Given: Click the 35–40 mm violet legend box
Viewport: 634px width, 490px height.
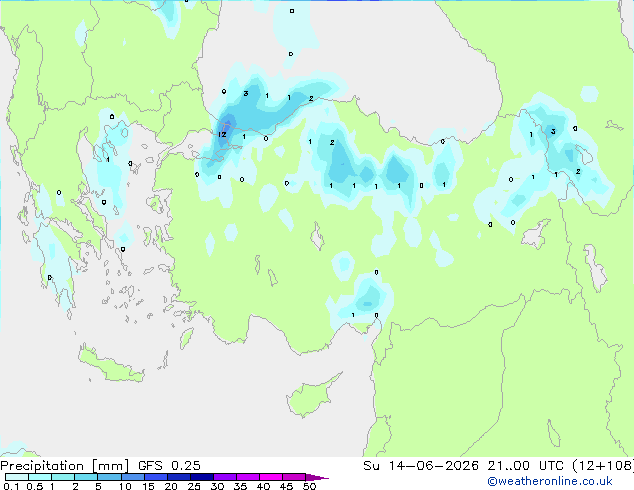Looking at the screenshot, I should coord(247,477).
